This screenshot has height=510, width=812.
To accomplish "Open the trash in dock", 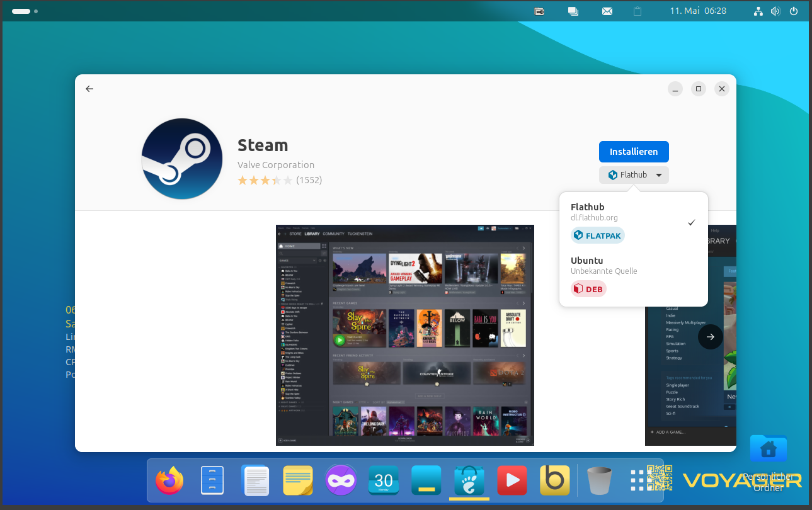I will (599, 481).
